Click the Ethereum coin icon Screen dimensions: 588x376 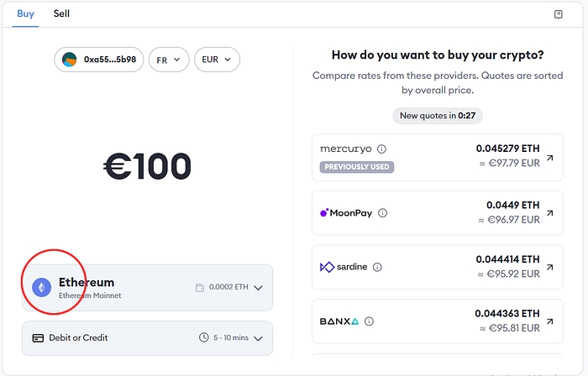point(41,288)
